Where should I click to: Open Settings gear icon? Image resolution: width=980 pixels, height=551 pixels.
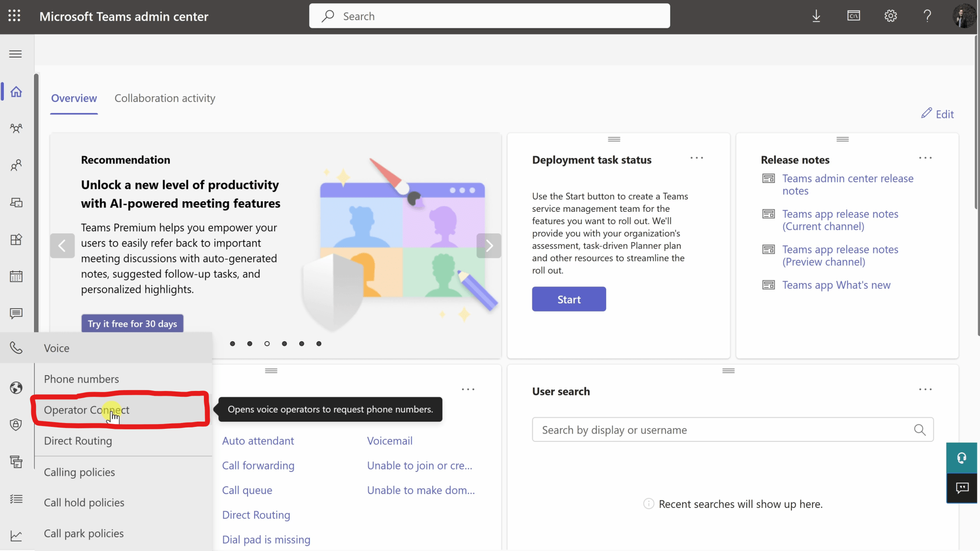point(890,16)
